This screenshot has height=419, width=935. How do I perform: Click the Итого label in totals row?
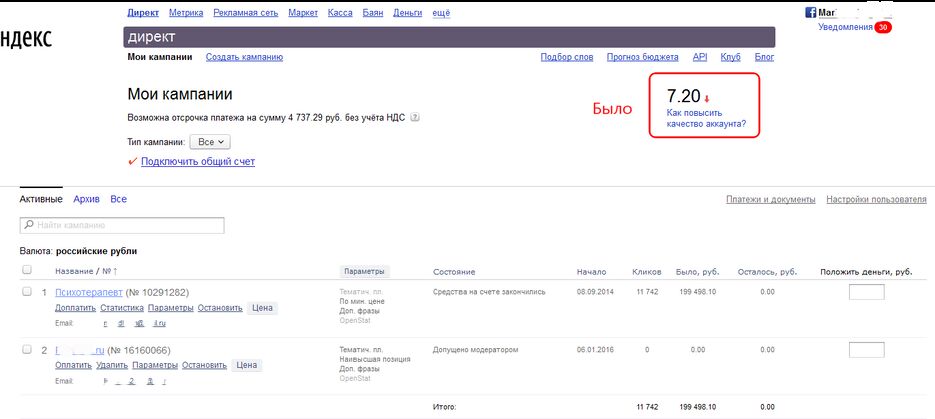click(444, 407)
